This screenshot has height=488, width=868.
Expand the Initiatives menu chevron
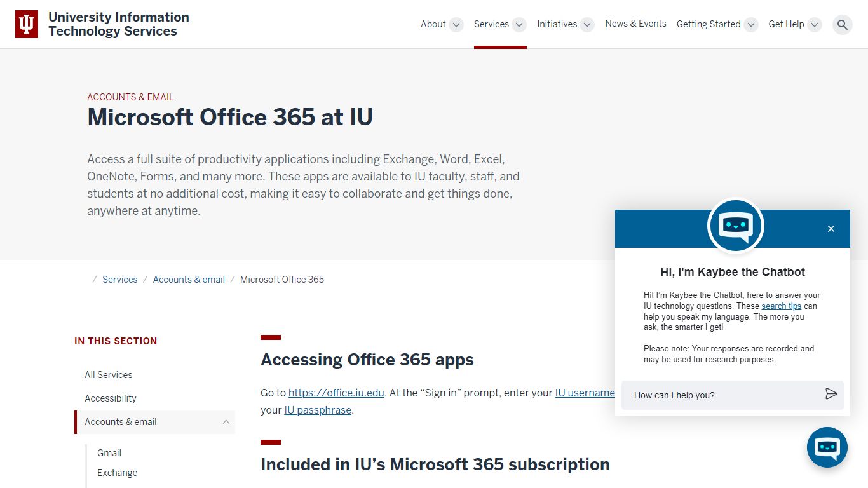click(588, 25)
